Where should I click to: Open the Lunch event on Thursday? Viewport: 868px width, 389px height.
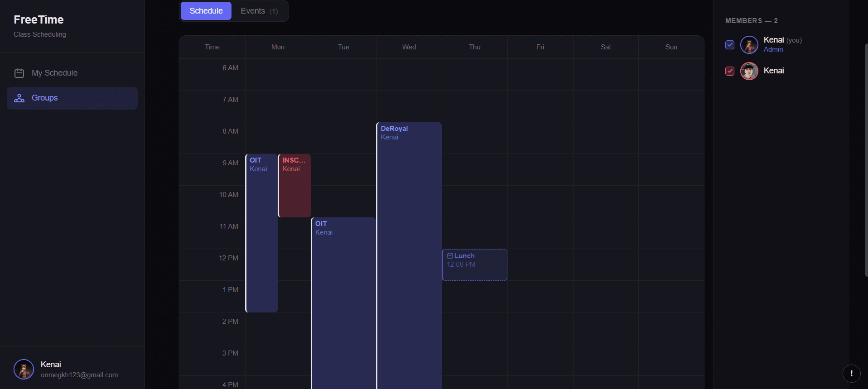click(x=474, y=265)
